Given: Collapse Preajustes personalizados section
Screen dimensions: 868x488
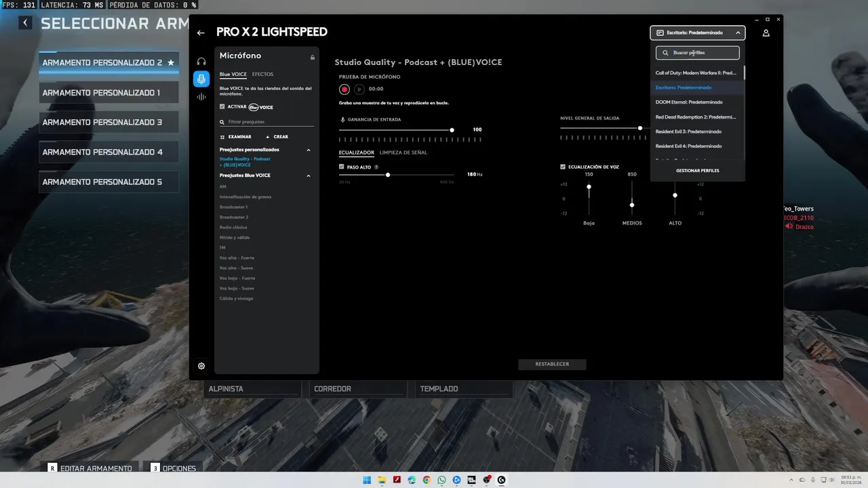Looking at the screenshot, I should point(309,150).
